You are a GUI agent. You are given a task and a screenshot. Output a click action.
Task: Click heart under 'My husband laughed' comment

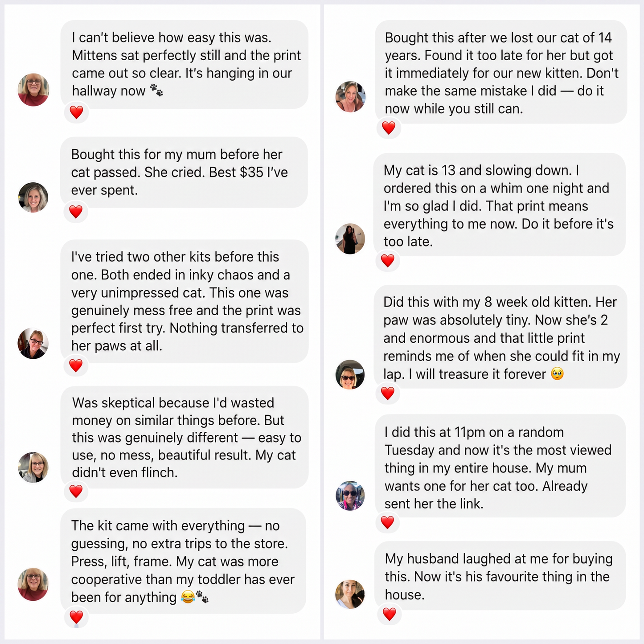tap(390, 614)
